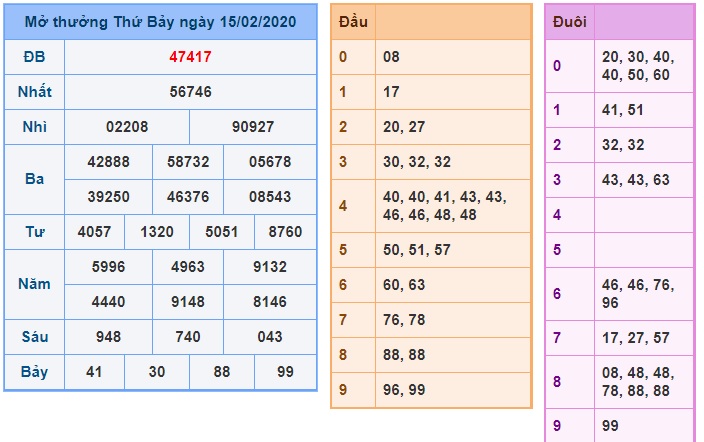Click Đuôi row 6 values '46, 46, 76, 96'
704x442 pixels.
tap(638, 293)
